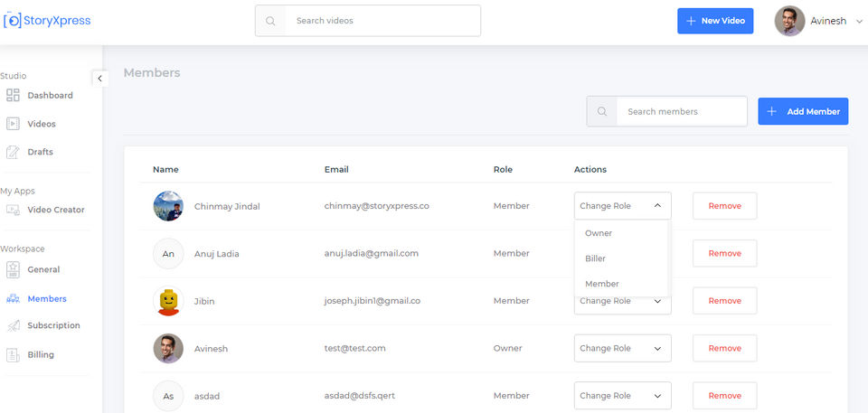Viewport: 868px width, 413px height.
Task: Collapse the sidebar with the chevron arrow
Action: click(x=99, y=79)
